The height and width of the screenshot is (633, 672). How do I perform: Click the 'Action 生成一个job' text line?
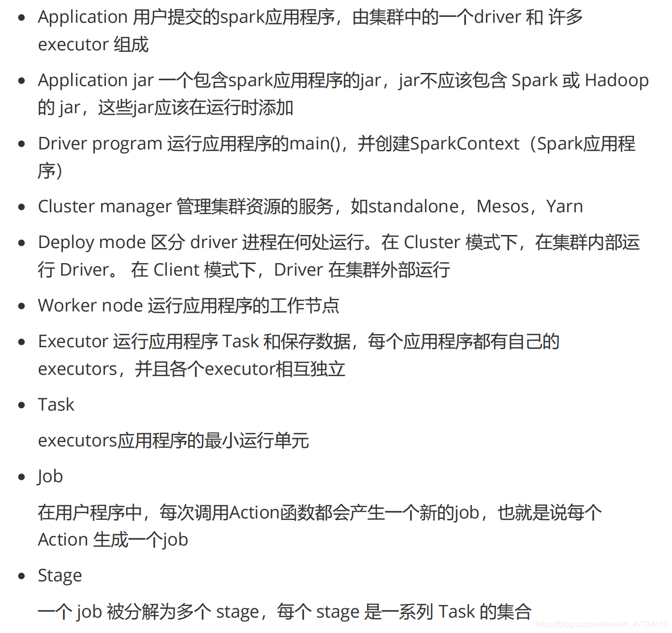coord(113,540)
